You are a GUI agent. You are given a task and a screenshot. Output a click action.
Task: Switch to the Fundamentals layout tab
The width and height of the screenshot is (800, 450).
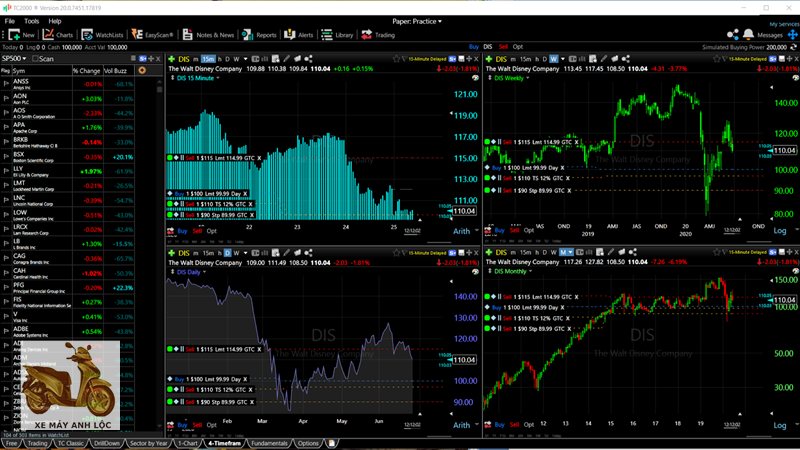(269, 443)
